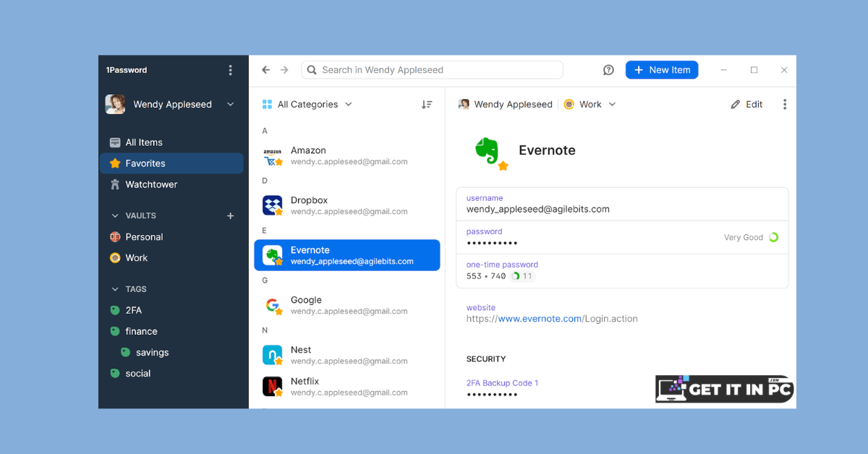Select the Work vault in the sidebar
The width and height of the screenshot is (868, 454).
(171, 258)
